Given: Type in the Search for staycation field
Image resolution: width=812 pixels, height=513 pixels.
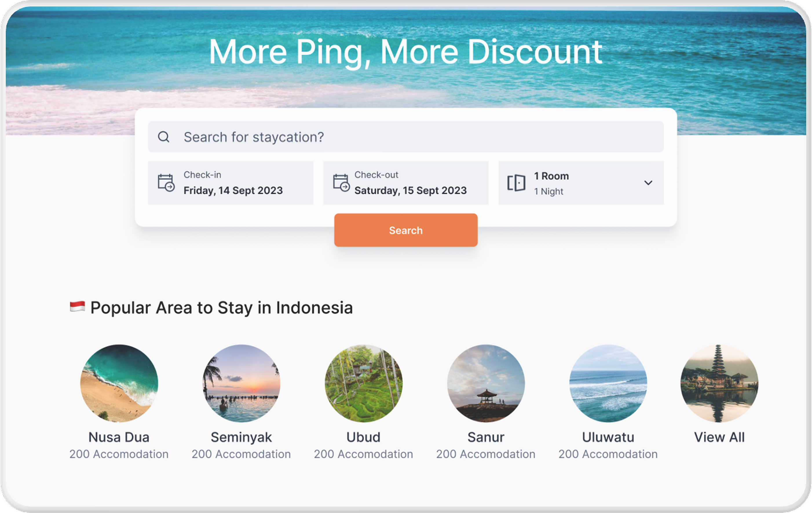Looking at the screenshot, I should pyautogui.click(x=415, y=137).
